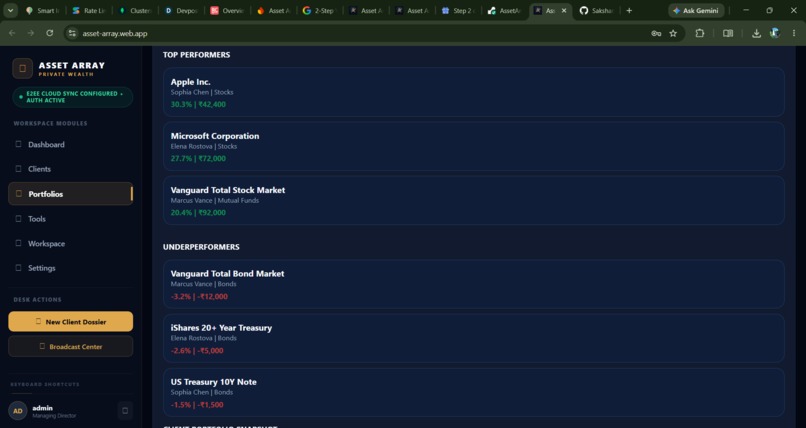Image resolution: width=806 pixels, height=428 pixels.
Task: Expand the tab search dropdown
Action: point(10,10)
